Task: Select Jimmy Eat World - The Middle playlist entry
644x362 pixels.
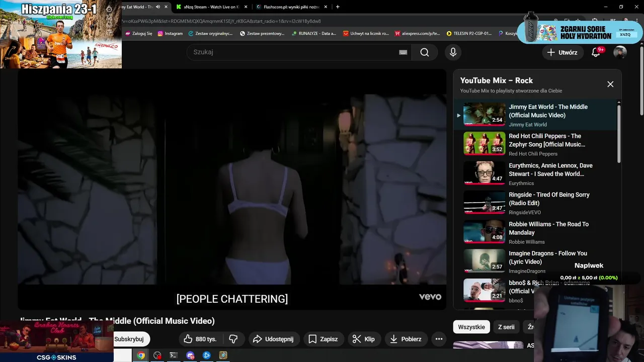Action: [x=536, y=115]
